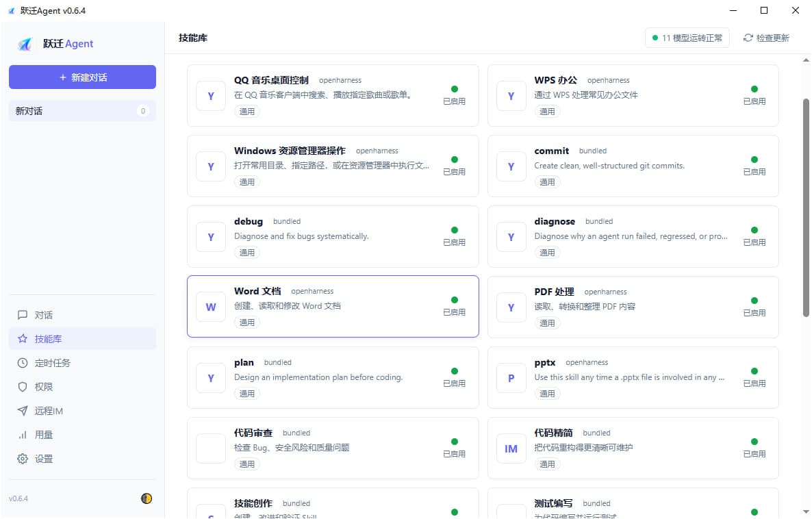Screen dimensions: 812x519
Task: Open the 新对话 conversation entry
Action: click(x=82, y=111)
